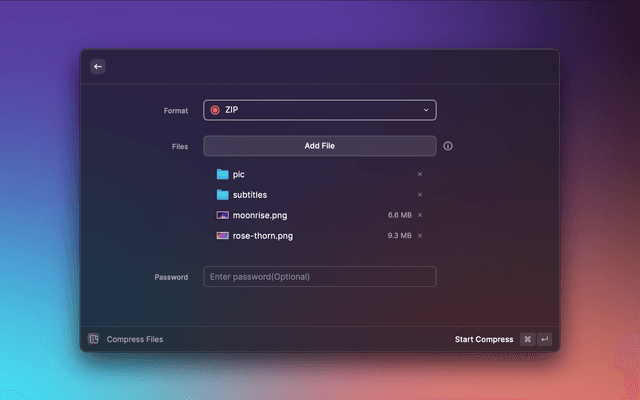Select the pic folder icon
Image resolution: width=640 pixels, height=400 pixels.
coord(222,174)
